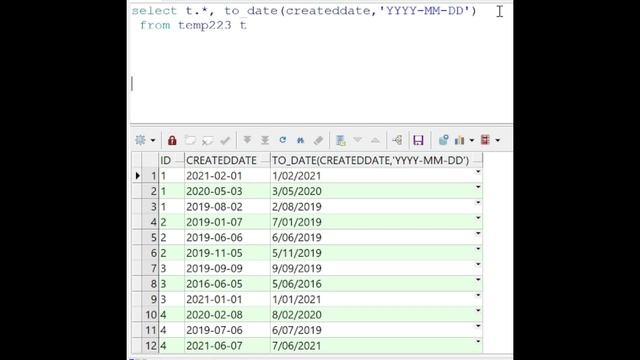This screenshot has width=640, height=360.
Task: Click the post changes checkmark icon
Action: point(225,140)
